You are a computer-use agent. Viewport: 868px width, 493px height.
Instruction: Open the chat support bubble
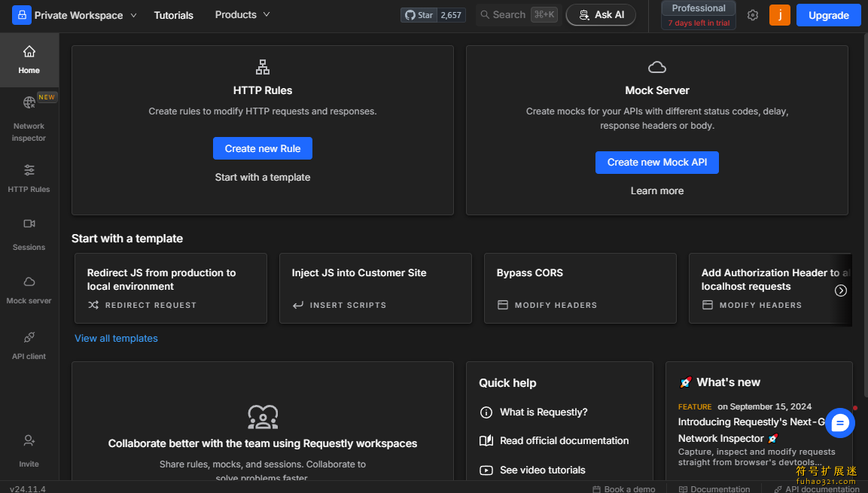pos(839,423)
